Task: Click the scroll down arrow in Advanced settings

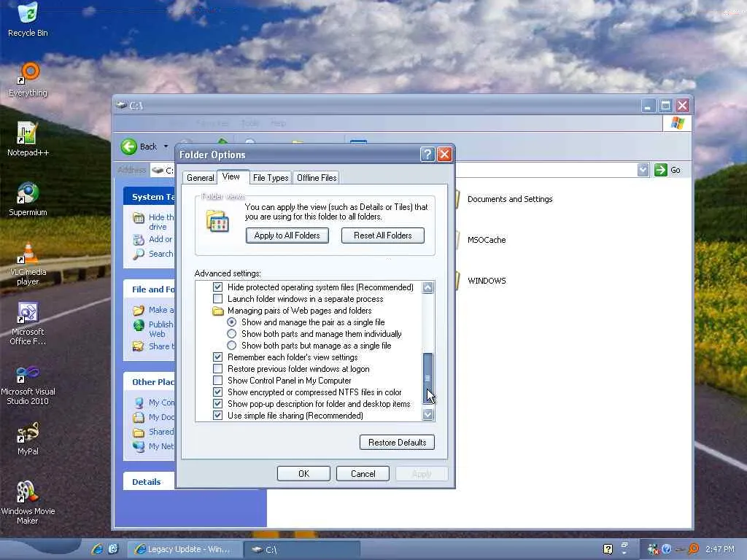Action: click(427, 415)
